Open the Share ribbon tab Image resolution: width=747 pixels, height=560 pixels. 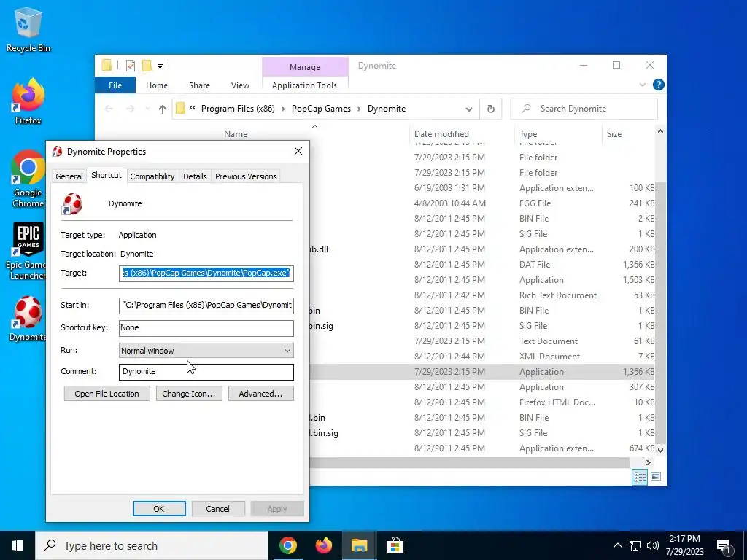coord(199,85)
